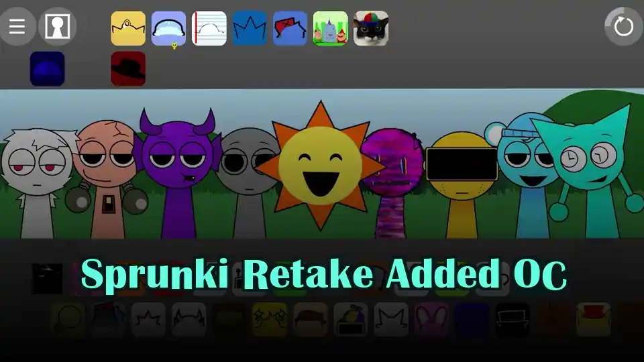Viewport: 644px width, 362px height.
Task: Pick the black cat propeller hat icon
Action: (371, 29)
